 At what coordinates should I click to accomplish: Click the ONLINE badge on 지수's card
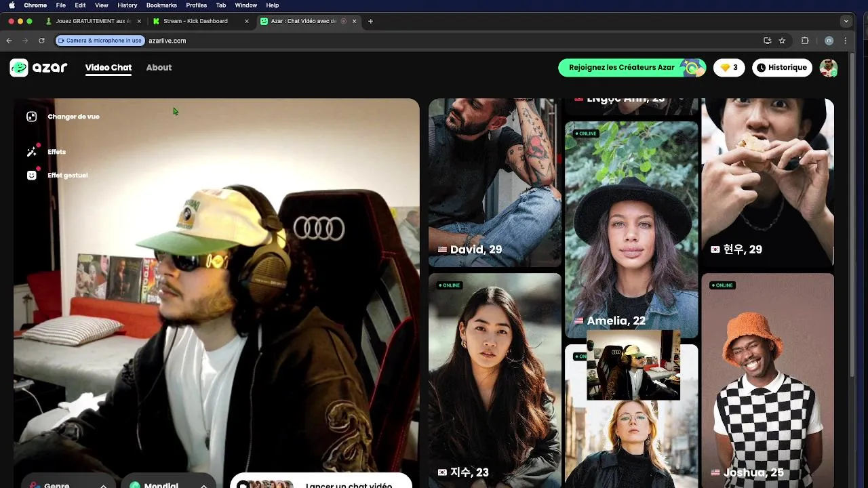tap(450, 285)
